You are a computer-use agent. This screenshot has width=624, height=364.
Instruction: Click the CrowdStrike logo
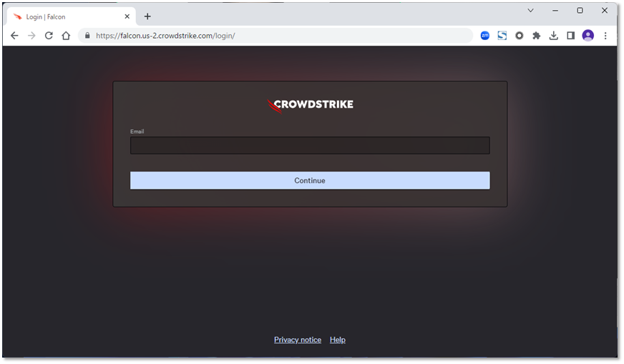tap(310, 105)
